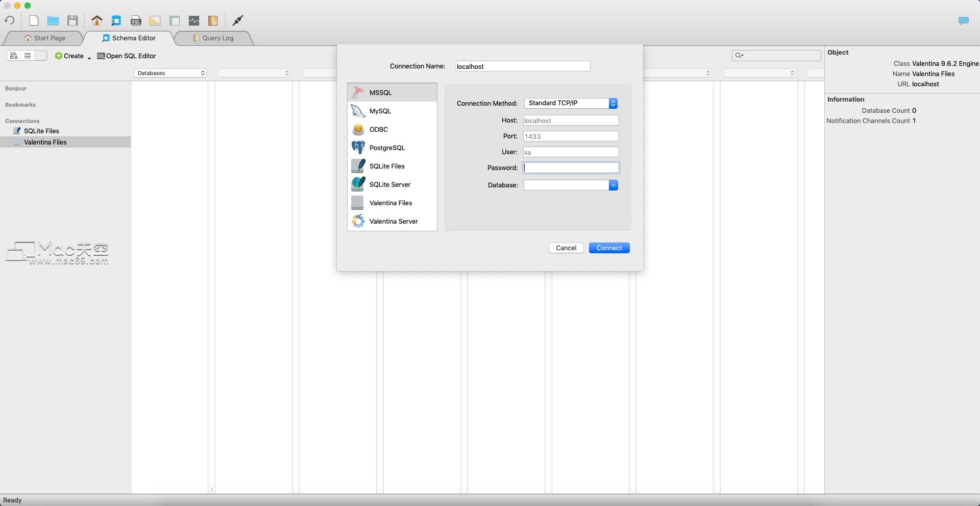Click the Connect button
Image resolution: width=980 pixels, height=506 pixels.
coord(609,248)
